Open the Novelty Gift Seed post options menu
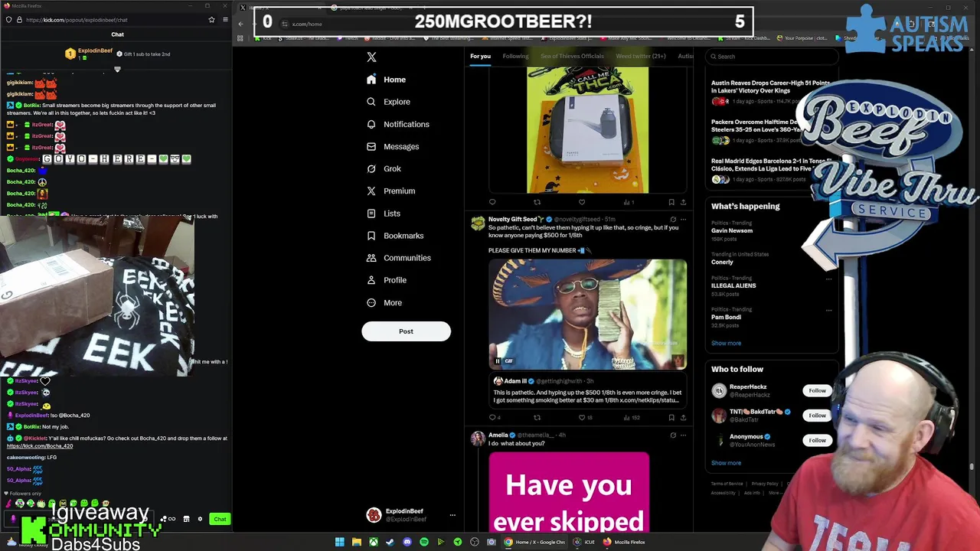The height and width of the screenshot is (551, 980). click(683, 220)
